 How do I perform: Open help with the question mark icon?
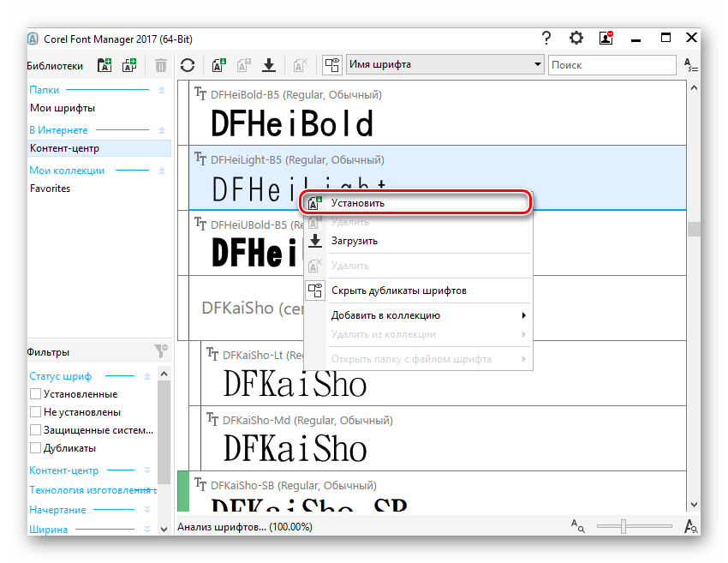[546, 38]
